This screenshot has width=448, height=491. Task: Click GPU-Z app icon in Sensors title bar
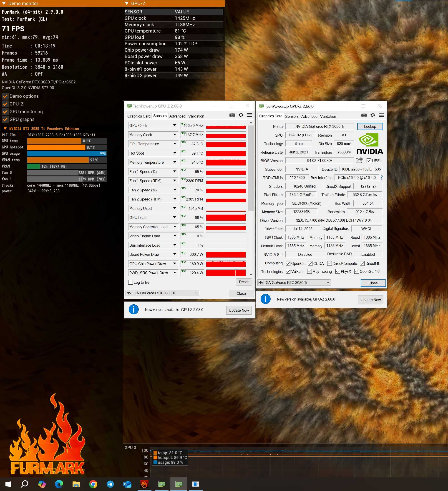pyautogui.click(x=129, y=106)
